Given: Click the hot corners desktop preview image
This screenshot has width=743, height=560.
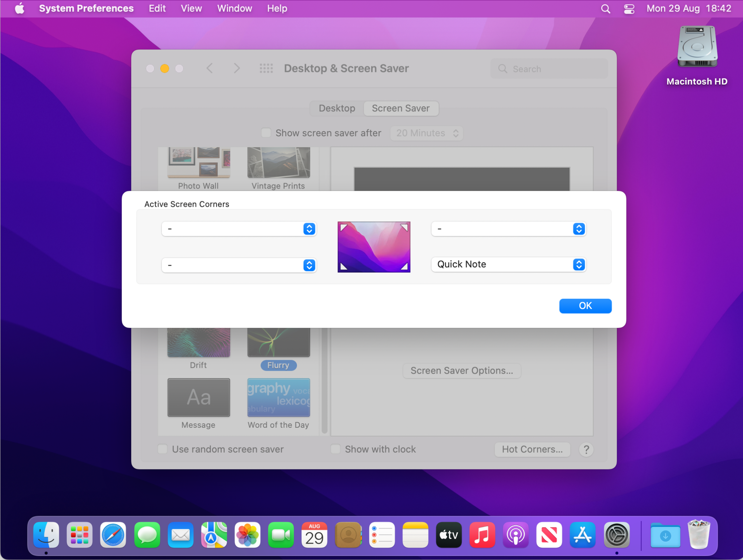Looking at the screenshot, I should click(374, 247).
